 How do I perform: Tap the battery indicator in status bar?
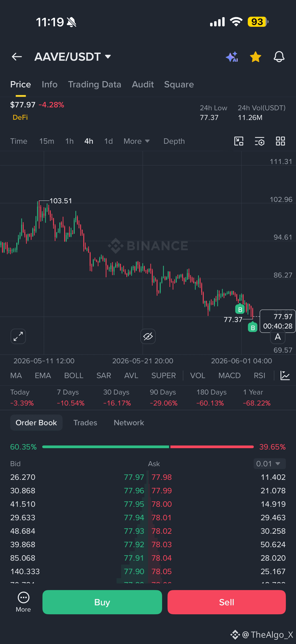click(x=258, y=22)
